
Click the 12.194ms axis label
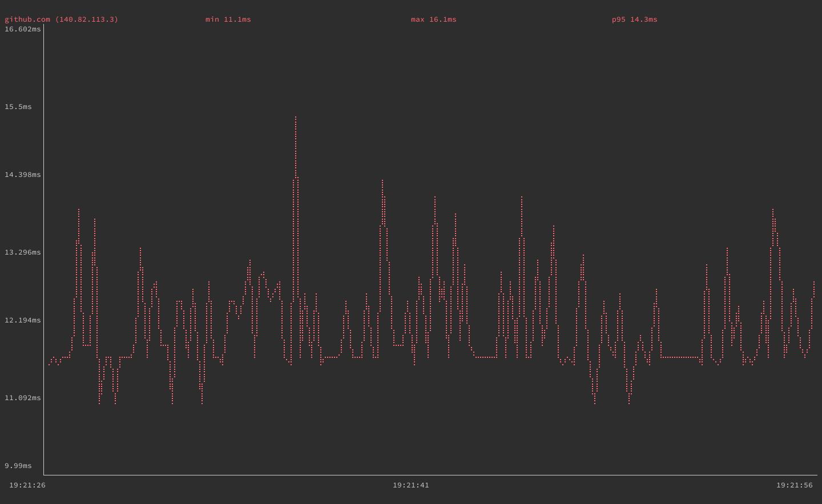coord(22,320)
